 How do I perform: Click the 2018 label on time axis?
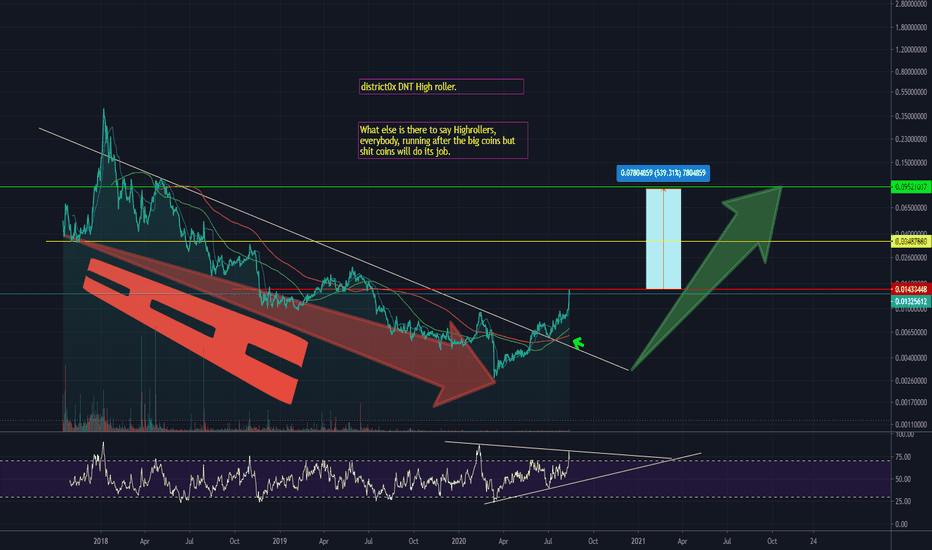point(100,541)
